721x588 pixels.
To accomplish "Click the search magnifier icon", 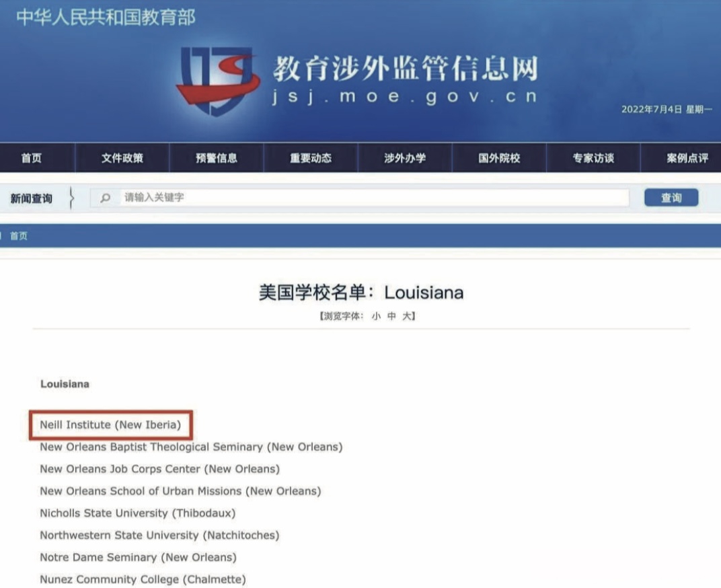I will point(106,198).
